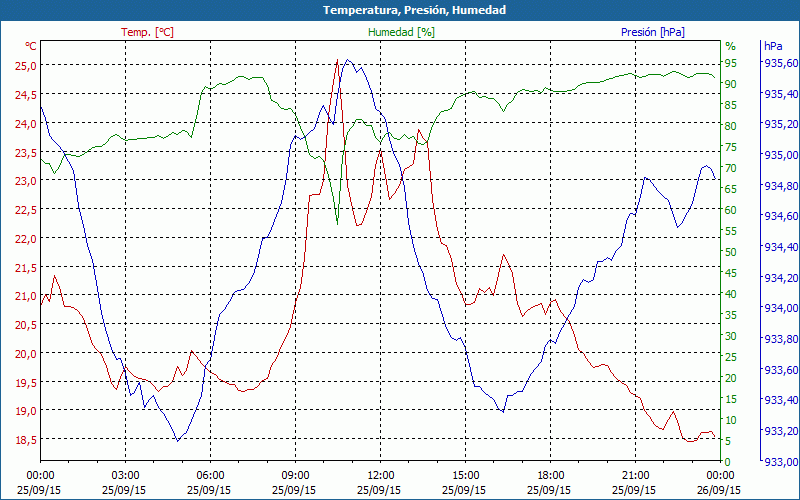The height and width of the screenshot is (500, 800).
Task: Click the 935,00 pressure axis value
Action: click(x=781, y=155)
